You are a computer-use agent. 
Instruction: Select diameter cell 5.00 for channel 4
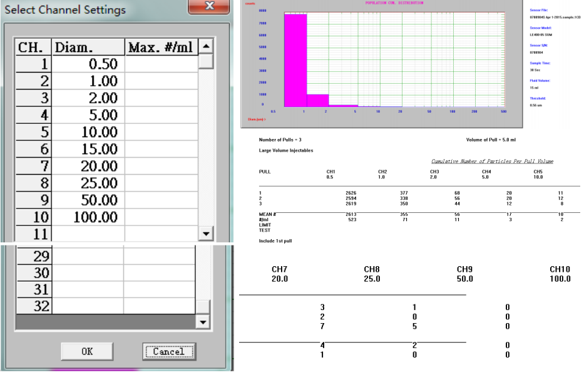tap(88, 115)
